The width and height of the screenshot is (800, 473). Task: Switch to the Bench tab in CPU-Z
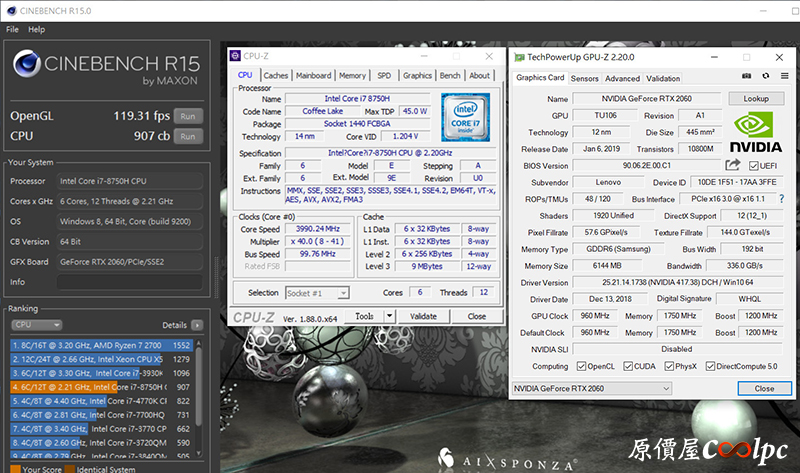pyautogui.click(x=450, y=76)
